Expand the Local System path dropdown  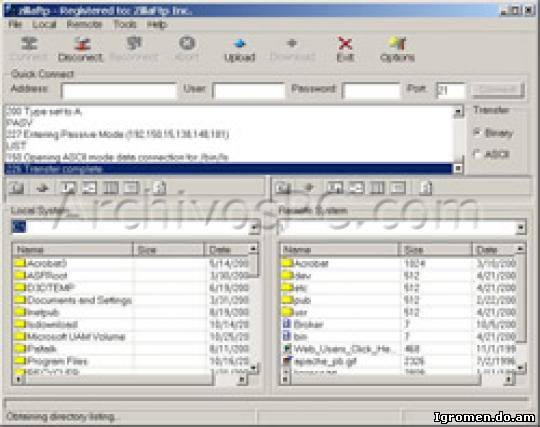[254, 227]
